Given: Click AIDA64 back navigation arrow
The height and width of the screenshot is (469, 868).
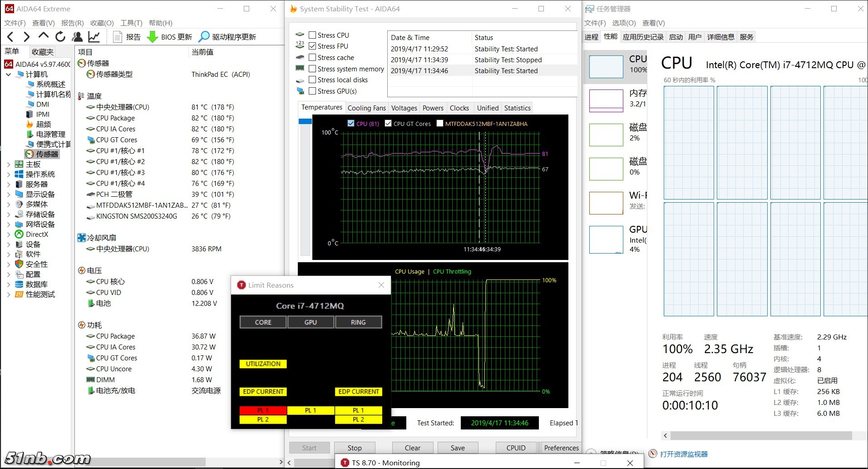Looking at the screenshot, I should point(10,37).
